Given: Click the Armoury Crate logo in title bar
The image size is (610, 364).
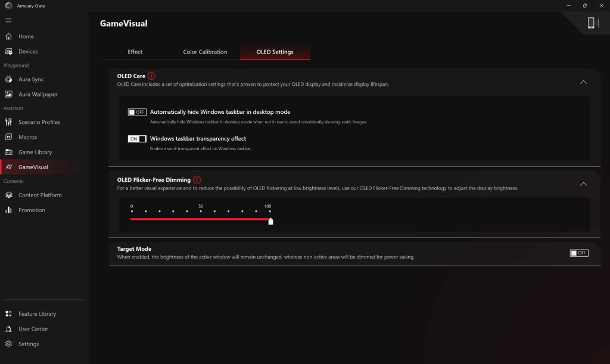Looking at the screenshot, I should coord(8,6).
